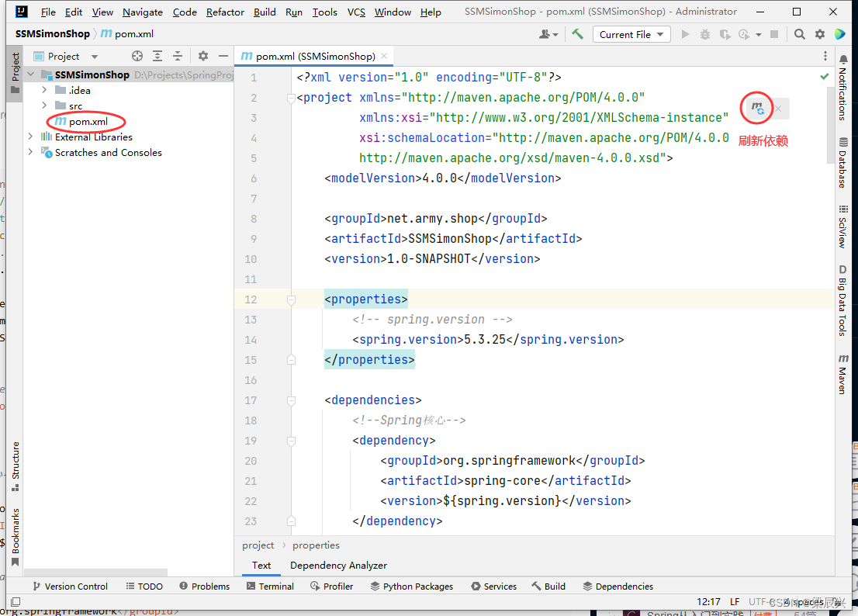Open the editor tabs three-dot menu
This screenshot has height=616, width=858.
825,56
